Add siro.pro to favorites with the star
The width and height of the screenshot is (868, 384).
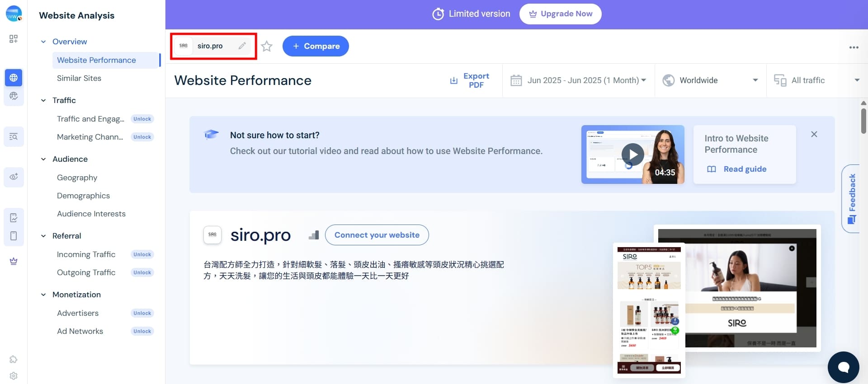[x=267, y=46]
